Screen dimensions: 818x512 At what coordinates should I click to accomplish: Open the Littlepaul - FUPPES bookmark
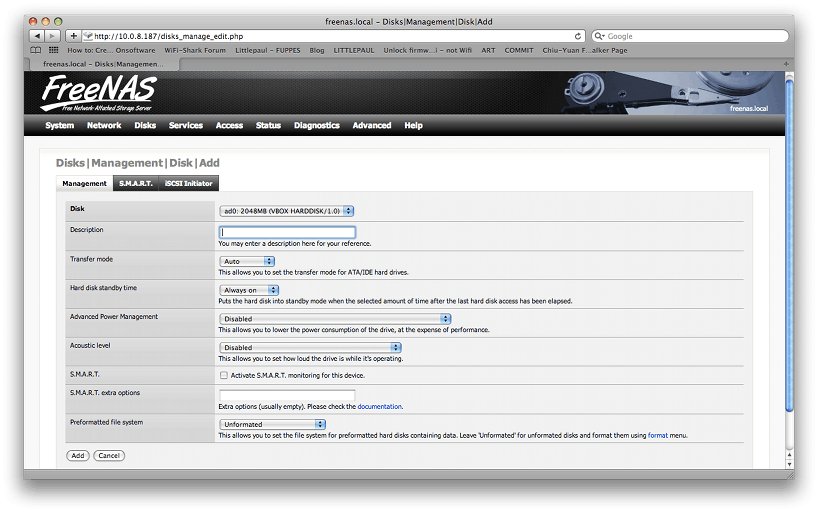coord(268,50)
